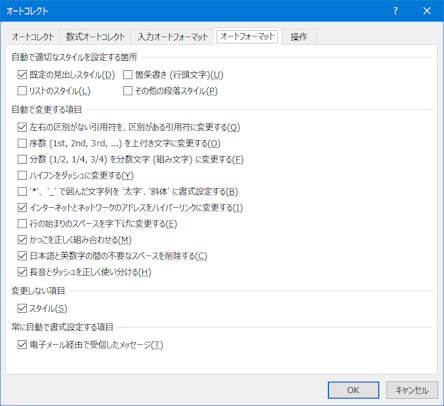Screen dimensions: 444x406
Task: Select the オートフォーマット tab
Action: tap(247, 36)
